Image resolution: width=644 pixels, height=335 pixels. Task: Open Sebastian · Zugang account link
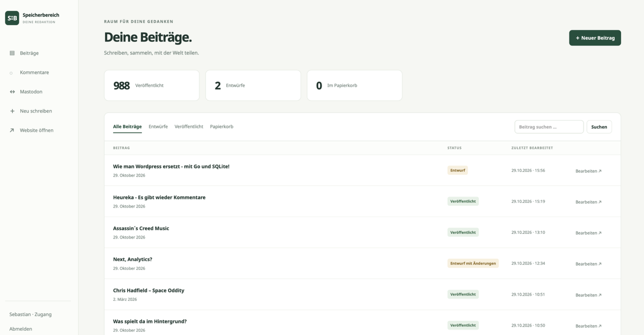(30, 314)
